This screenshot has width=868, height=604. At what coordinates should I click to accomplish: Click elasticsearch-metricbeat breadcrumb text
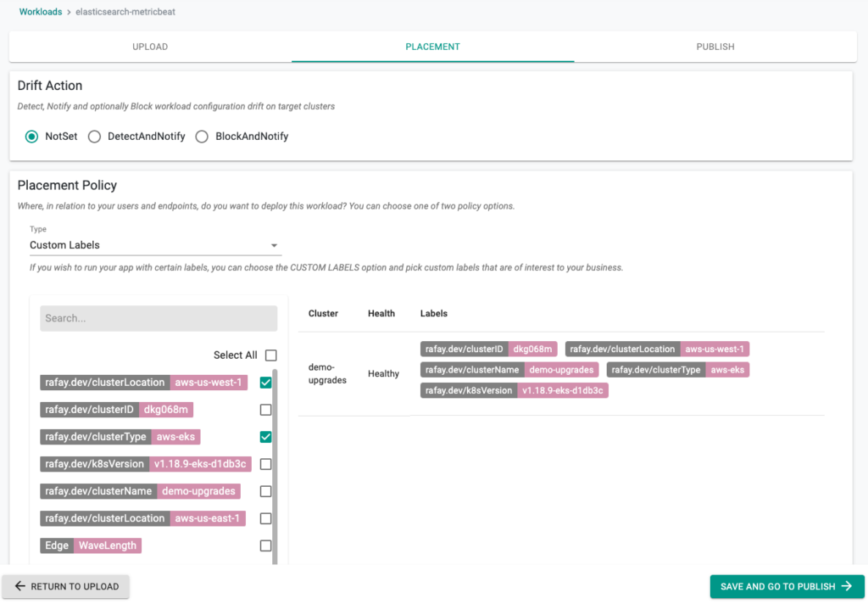125,12
